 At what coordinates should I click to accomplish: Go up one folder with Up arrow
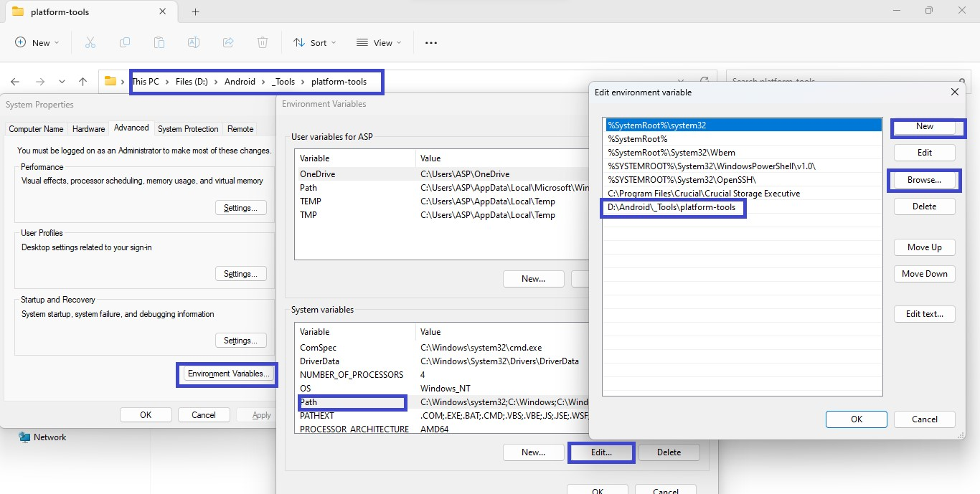pos(83,82)
